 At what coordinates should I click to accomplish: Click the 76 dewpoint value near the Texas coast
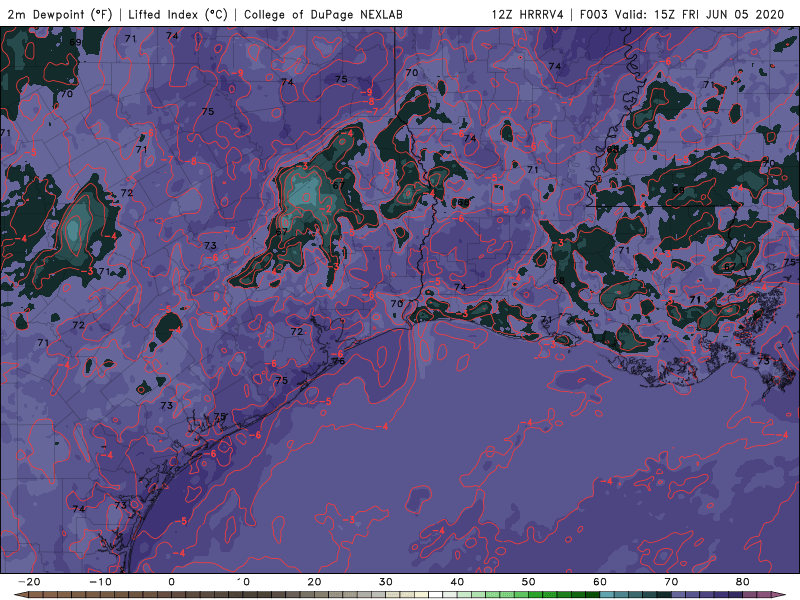coord(338,361)
